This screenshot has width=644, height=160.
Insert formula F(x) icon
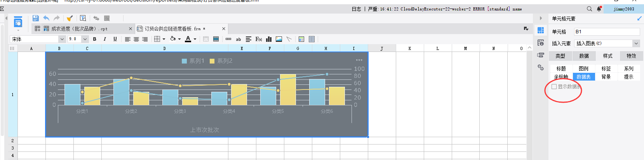click(259, 39)
